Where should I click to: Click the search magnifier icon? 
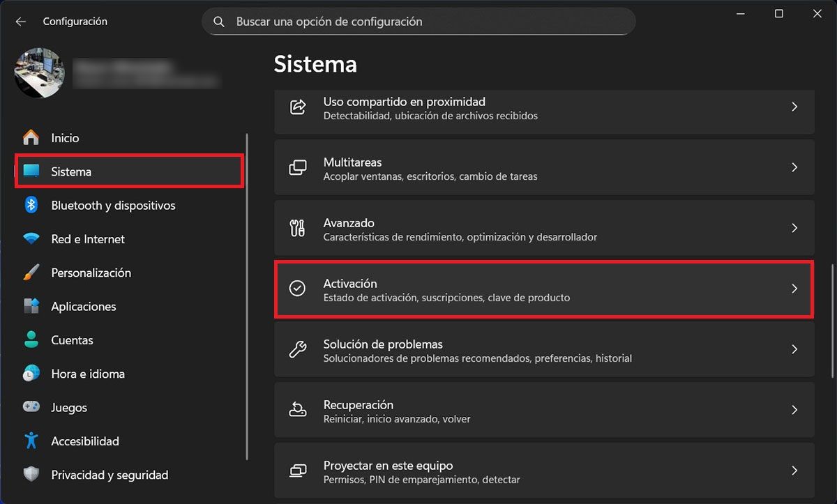[219, 22]
